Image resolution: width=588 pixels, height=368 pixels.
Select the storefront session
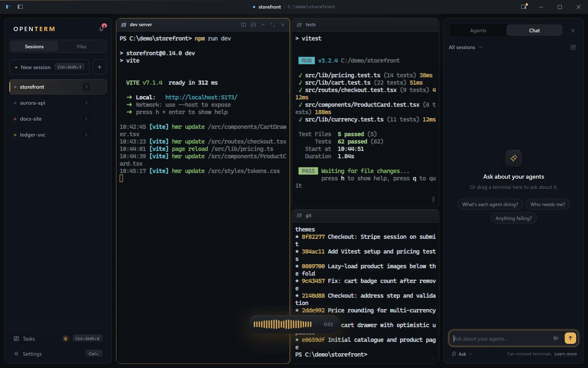pyautogui.click(x=58, y=87)
